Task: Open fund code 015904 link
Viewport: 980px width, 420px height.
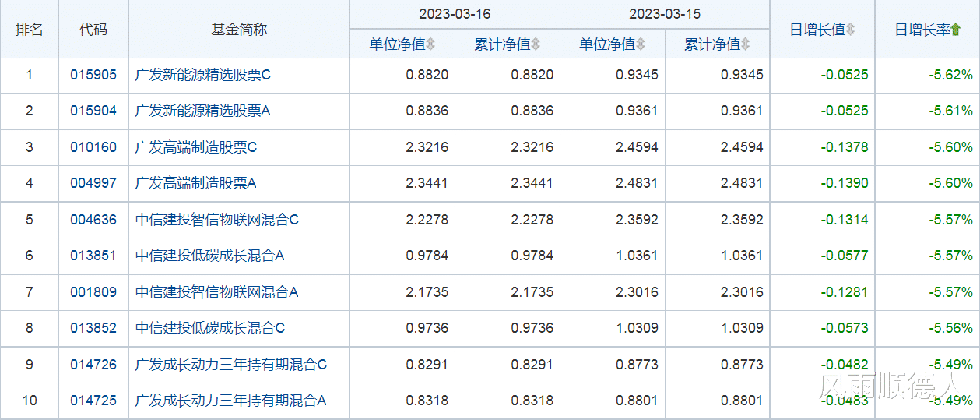Action: pos(93,111)
